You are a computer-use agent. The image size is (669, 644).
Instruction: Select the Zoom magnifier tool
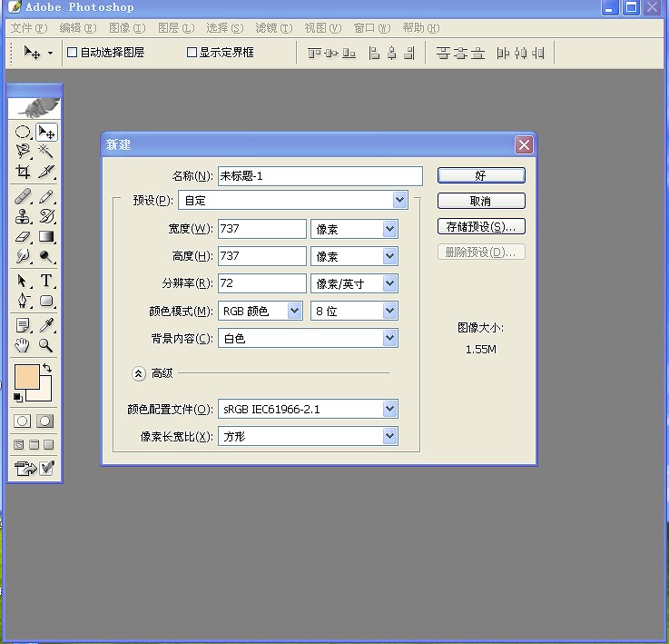point(46,345)
